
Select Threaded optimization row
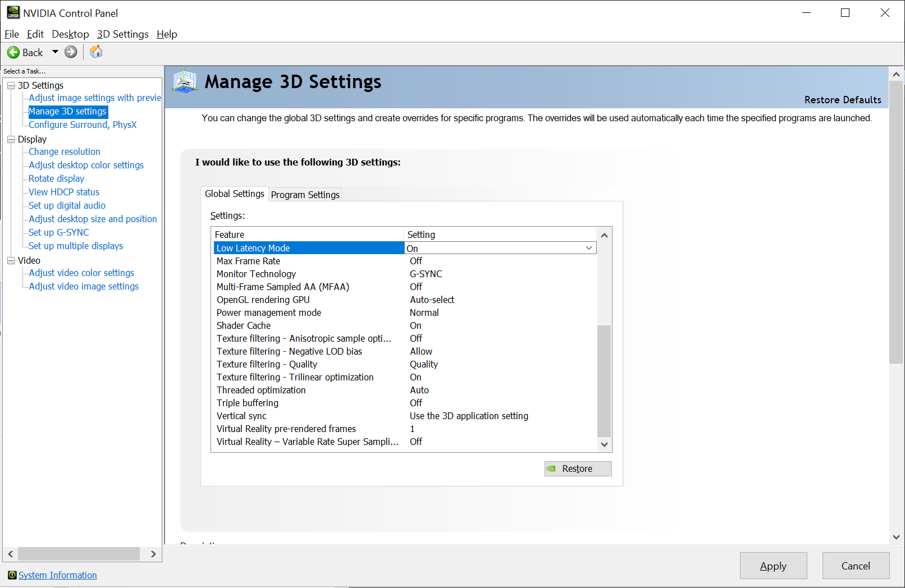(405, 390)
